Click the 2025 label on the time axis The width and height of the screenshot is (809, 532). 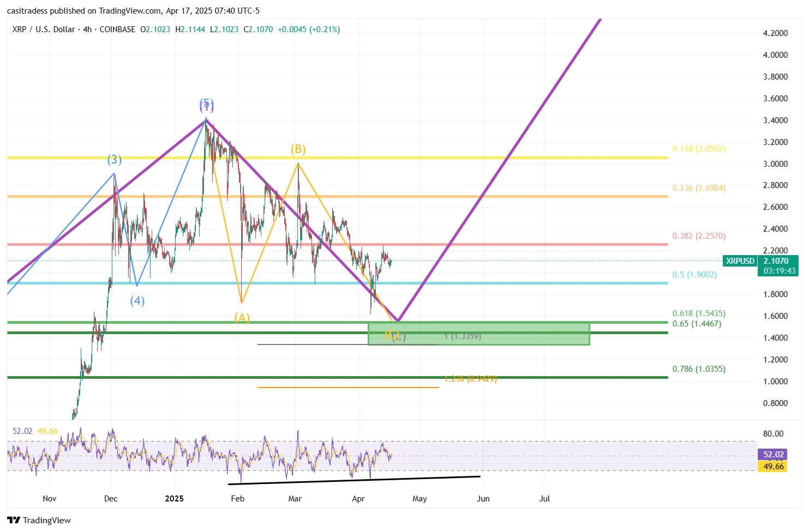click(174, 498)
